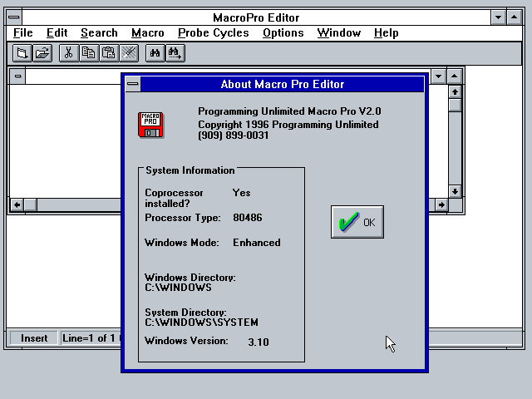Click the "80486" processor type value
This screenshot has width=532, height=399.
(248, 218)
